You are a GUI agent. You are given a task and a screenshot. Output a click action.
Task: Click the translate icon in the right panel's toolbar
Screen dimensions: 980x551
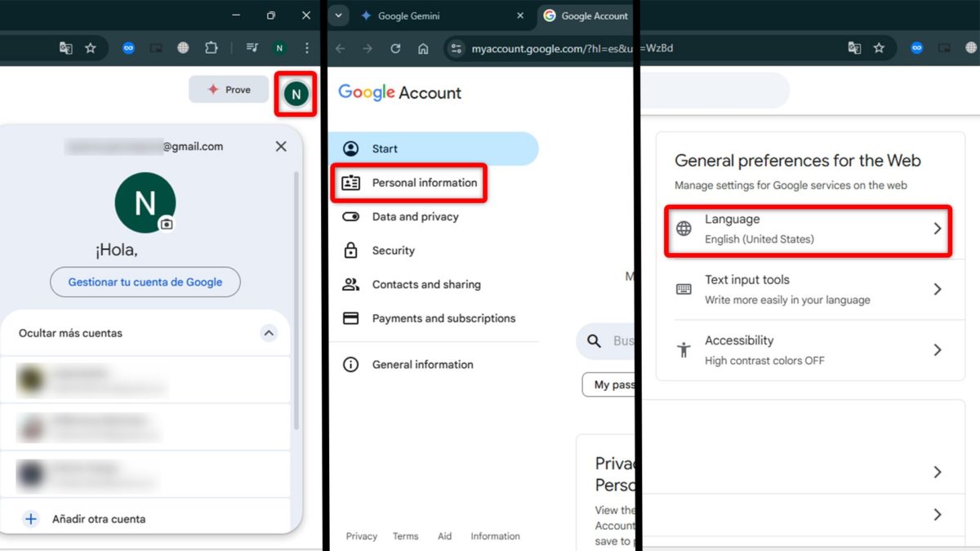coord(854,48)
